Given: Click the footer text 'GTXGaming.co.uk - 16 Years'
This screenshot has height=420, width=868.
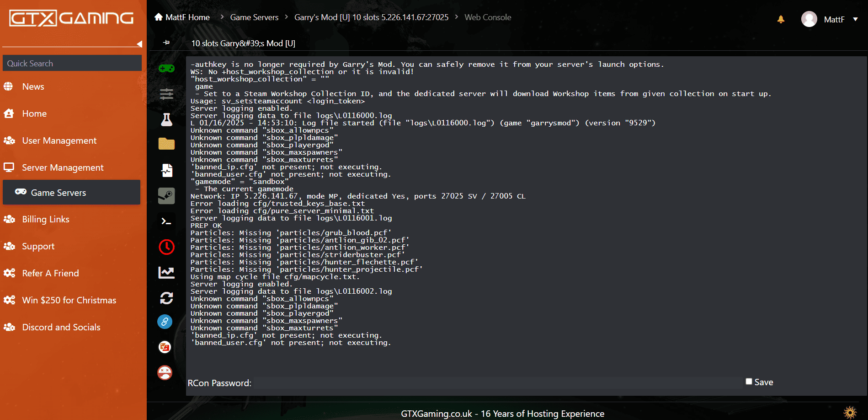Looking at the screenshot, I should click(x=502, y=414).
